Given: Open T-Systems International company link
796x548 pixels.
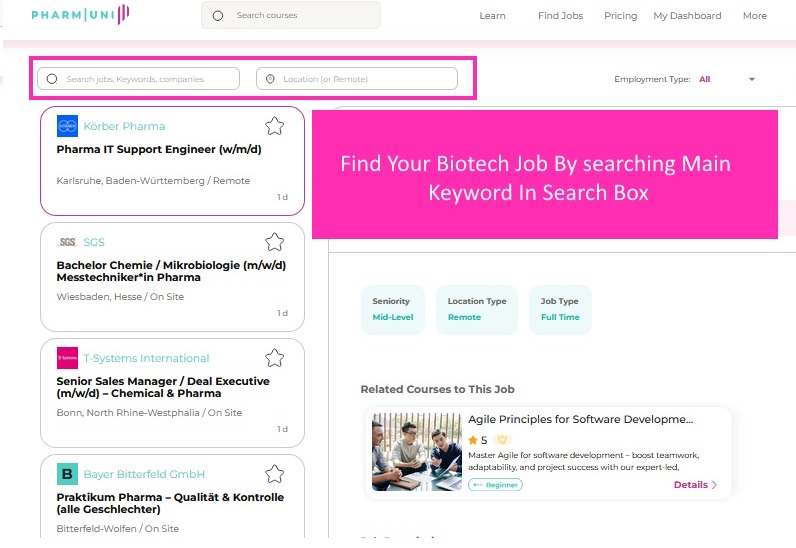Looking at the screenshot, I should 146,358.
